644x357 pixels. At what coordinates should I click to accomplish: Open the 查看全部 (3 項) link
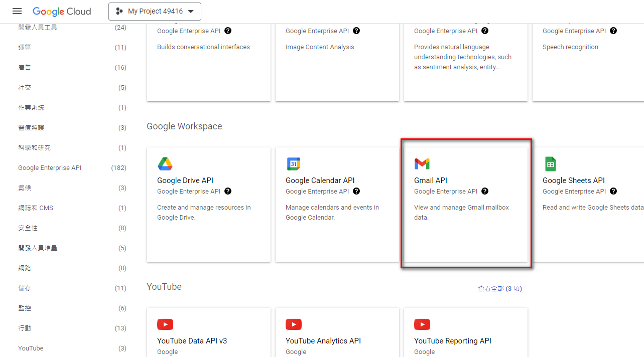coord(500,288)
